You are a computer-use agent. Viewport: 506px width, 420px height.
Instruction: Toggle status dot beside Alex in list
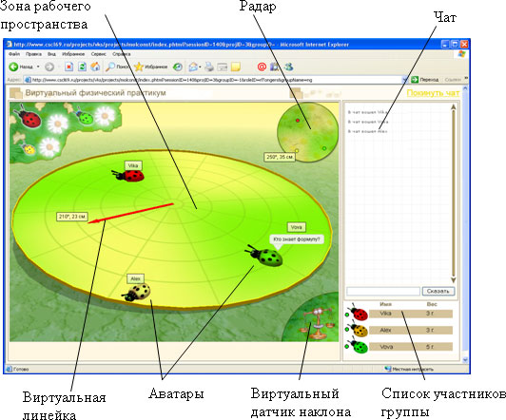tap(347, 330)
